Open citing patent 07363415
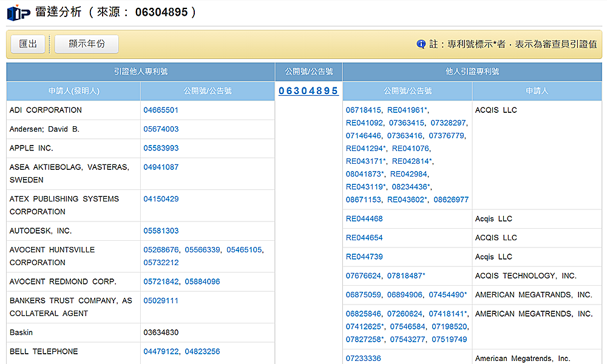The width and height of the screenshot is (607, 364). coord(407,123)
